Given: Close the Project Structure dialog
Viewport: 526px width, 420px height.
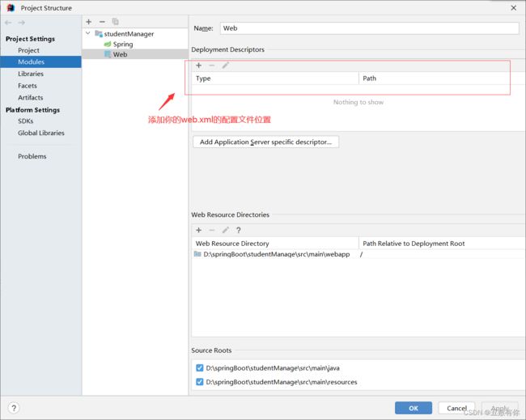Looking at the screenshot, I should [x=514, y=8].
